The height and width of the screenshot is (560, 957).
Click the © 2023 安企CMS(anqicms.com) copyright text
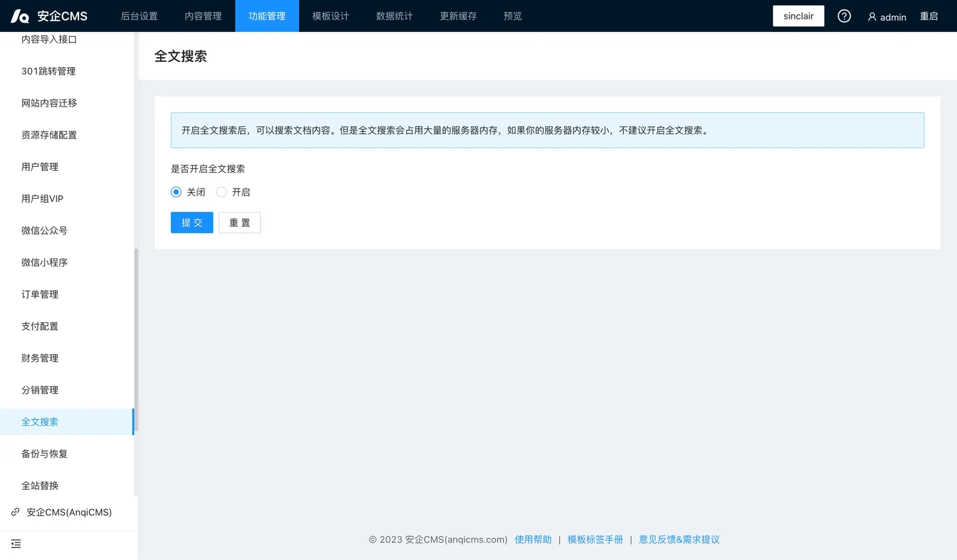click(x=438, y=539)
